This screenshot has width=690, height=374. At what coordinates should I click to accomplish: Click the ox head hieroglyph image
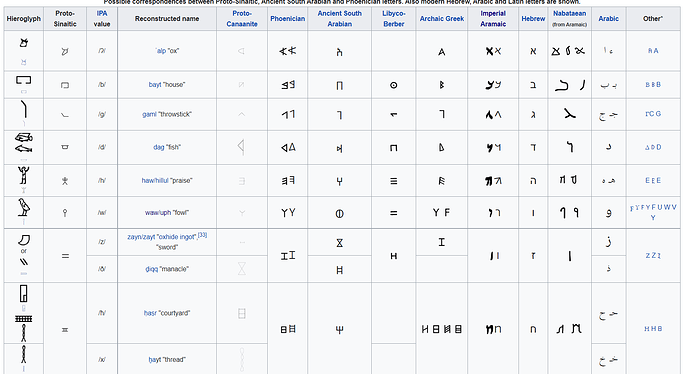pos(24,43)
